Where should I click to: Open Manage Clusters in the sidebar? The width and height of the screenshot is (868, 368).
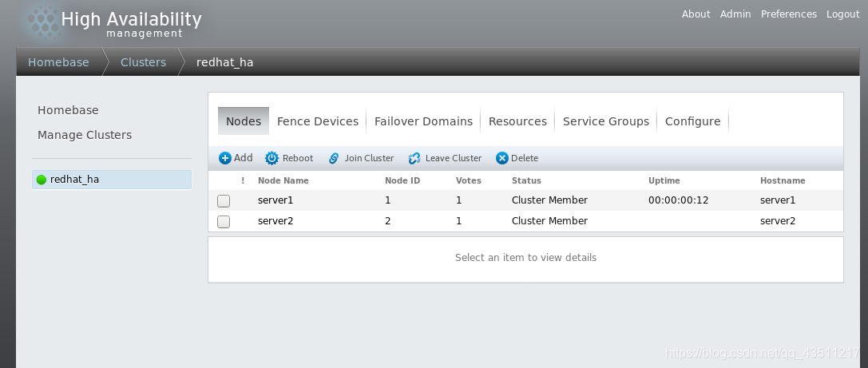point(85,135)
